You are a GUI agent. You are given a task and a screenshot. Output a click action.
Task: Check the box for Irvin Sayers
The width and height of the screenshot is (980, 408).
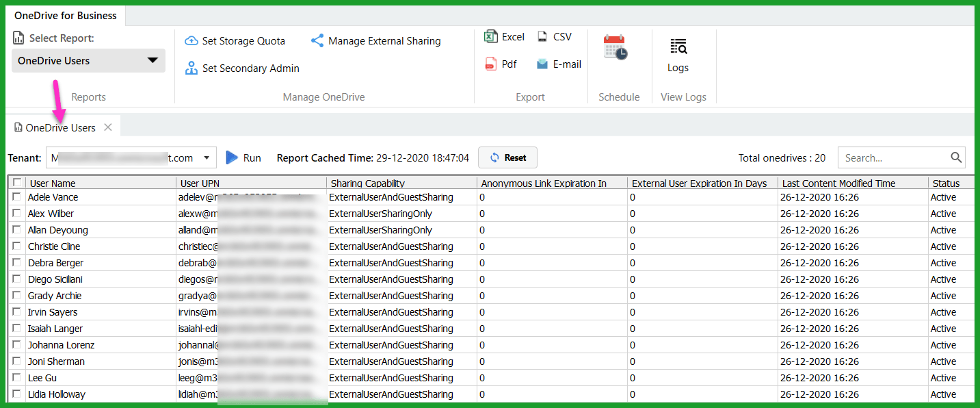16,312
